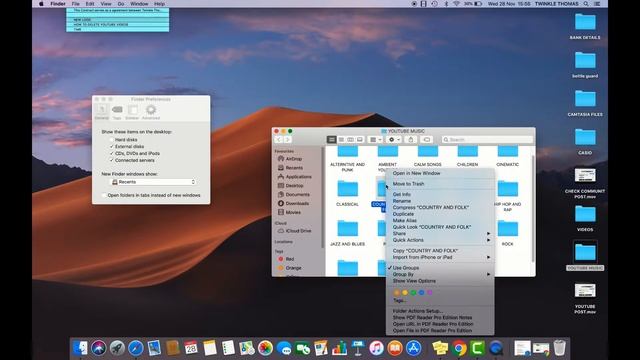Click the edit tags toolbar button
The width and height of the screenshot is (640, 360).
[427, 140]
